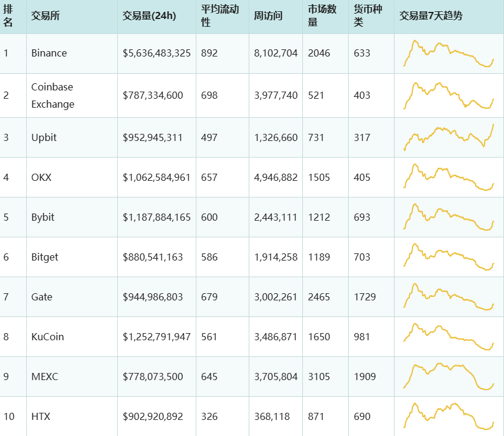This screenshot has height=436, width=504.
Task: Sort by the 市场数量 column header
Action: tap(322, 15)
